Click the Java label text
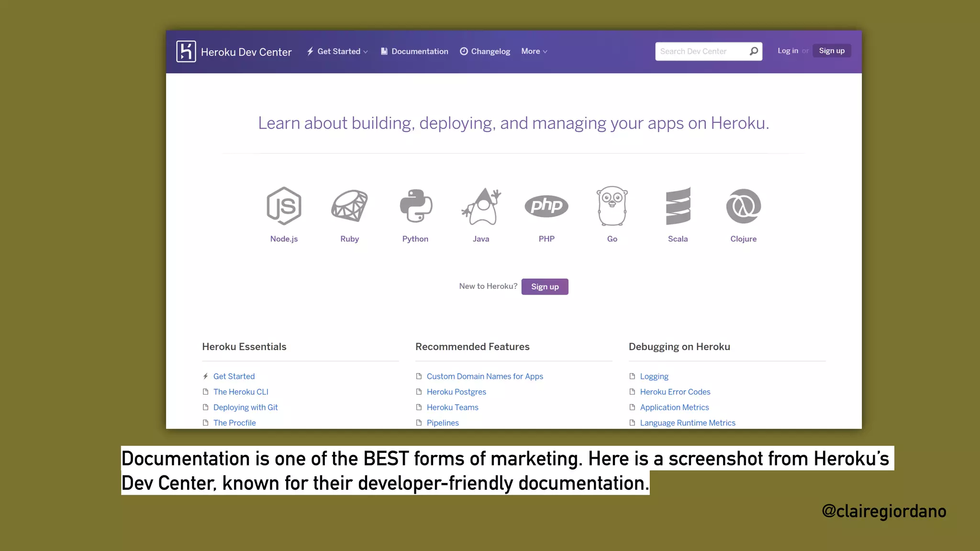 click(481, 239)
